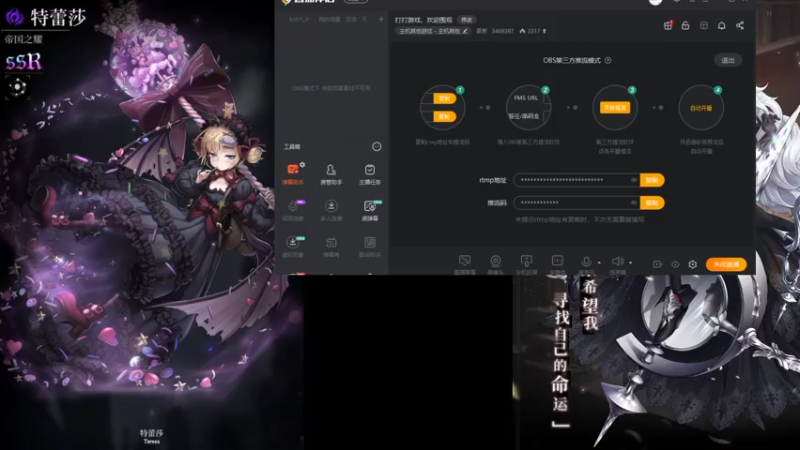Click the record video icon in bottom bar
This screenshot has height=450, width=800.
point(657,264)
